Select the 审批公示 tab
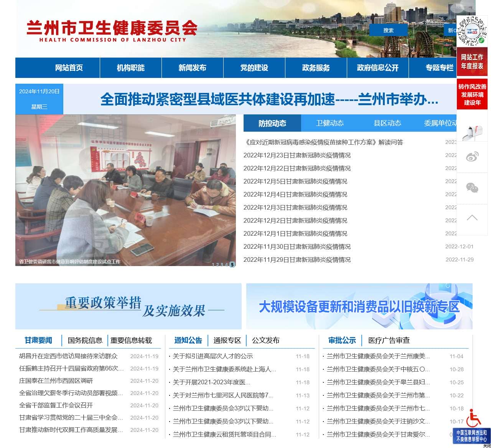Screen dimensions: 491x448 tap(342, 341)
